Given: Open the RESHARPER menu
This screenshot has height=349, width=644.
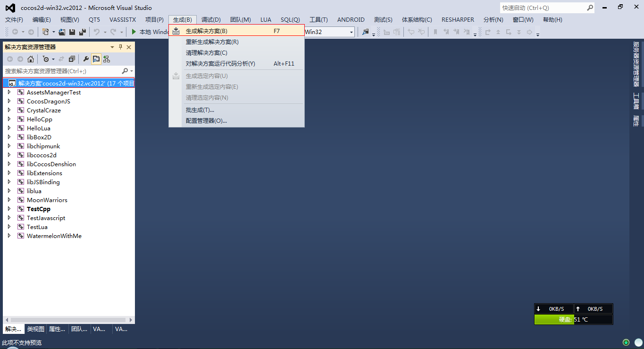Looking at the screenshot, I should tap(458, 19).
